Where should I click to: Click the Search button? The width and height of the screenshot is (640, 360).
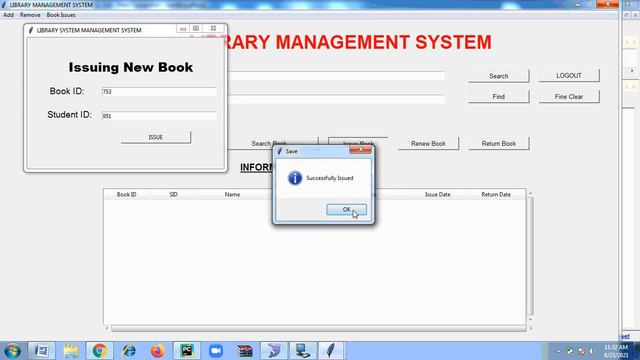click(x=498, y=76)
